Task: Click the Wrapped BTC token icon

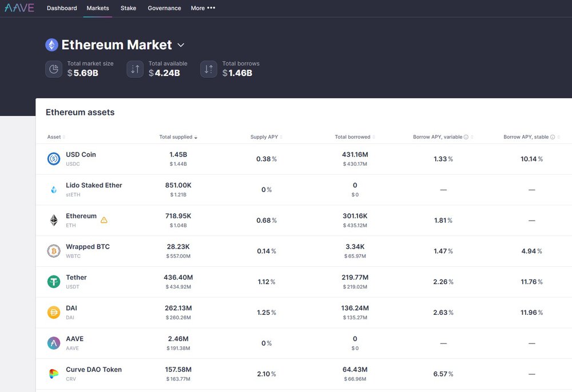Action: [x=54, y=251]
